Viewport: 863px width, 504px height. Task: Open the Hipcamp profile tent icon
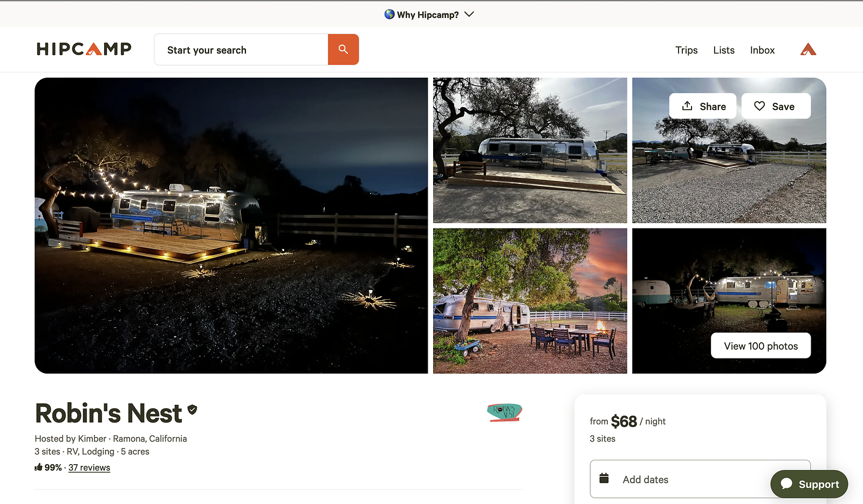click(x=807, y=50)
